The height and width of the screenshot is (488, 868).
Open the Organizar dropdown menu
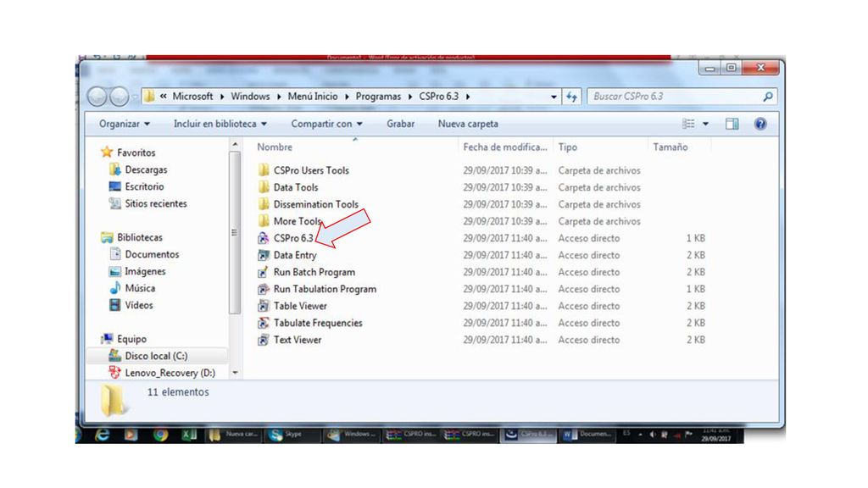tap(125, 124)
